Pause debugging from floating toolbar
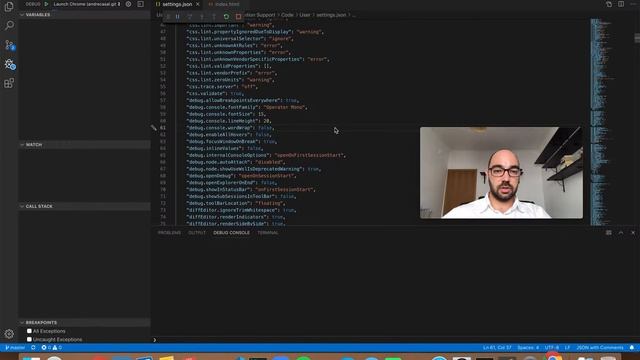This screenshot has width=640, height=360. pos(178,16)
